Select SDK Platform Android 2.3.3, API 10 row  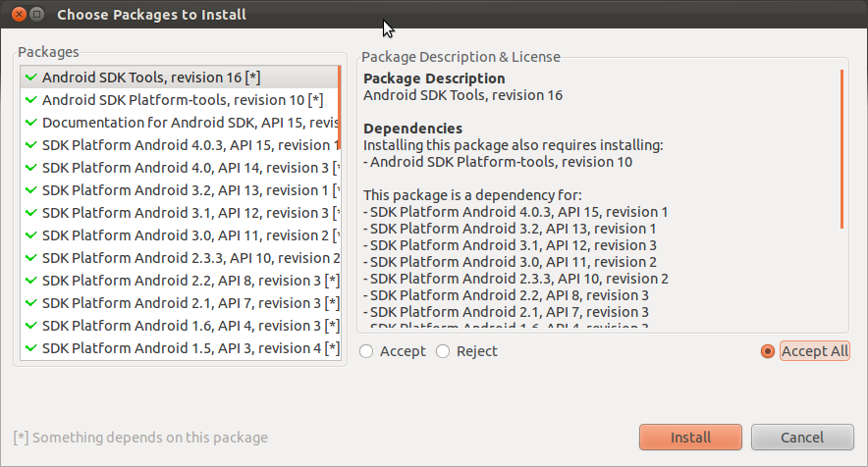pos(181,258)
